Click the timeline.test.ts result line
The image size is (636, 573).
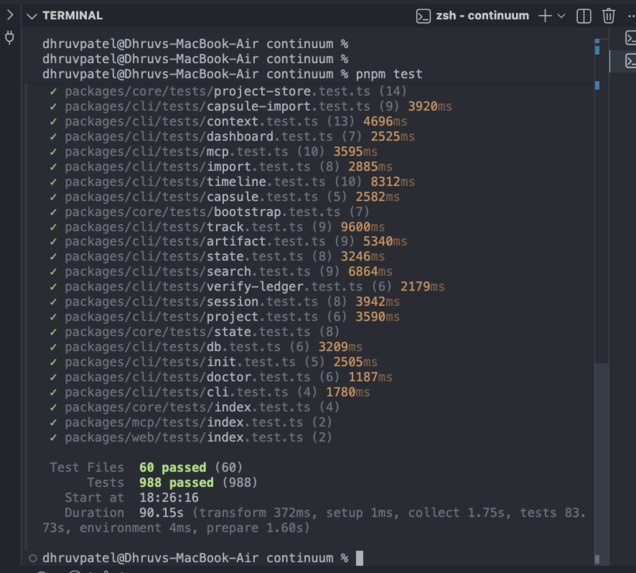pos(232,182)
